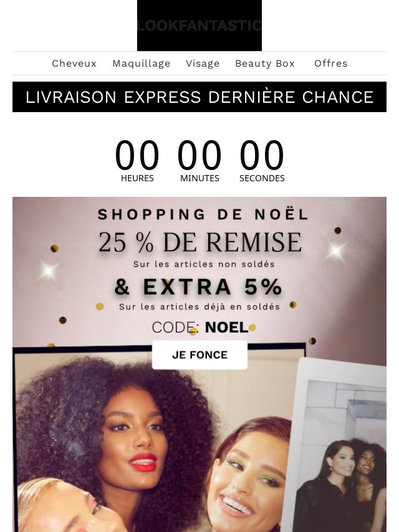Click the JE FONCE button

pos(199,355)
